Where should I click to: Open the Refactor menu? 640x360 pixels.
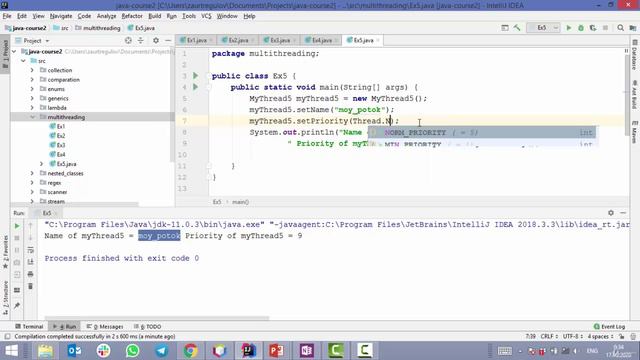click(x=132, y=16)
